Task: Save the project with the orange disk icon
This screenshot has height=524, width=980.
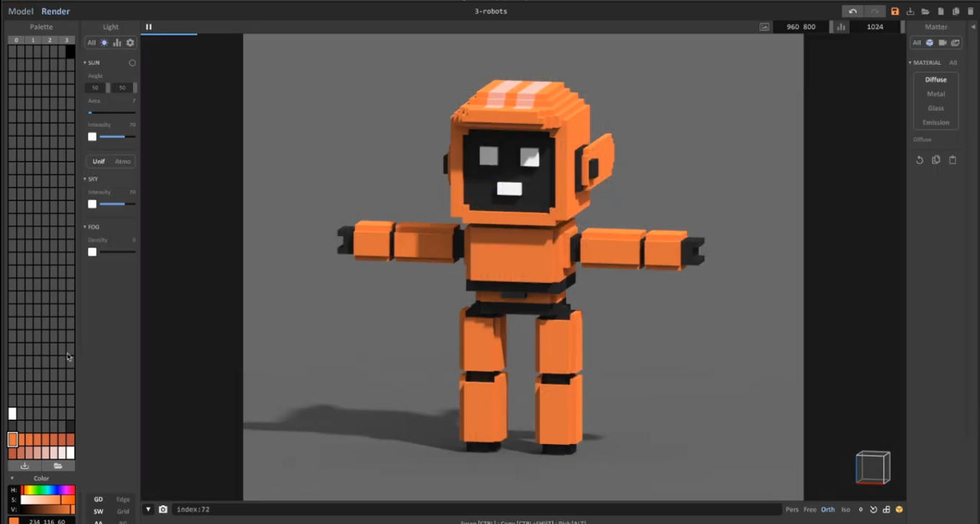Action: click(895, 12)
